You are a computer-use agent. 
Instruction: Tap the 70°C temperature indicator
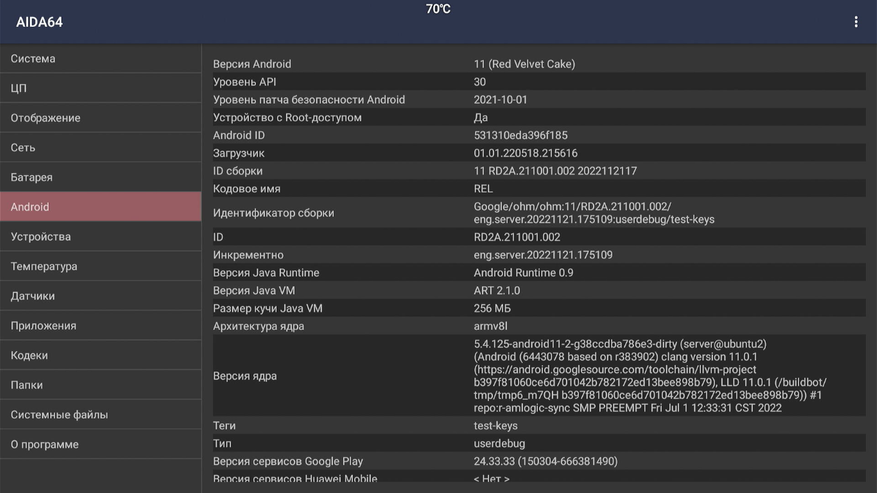[x=438, y=9]
